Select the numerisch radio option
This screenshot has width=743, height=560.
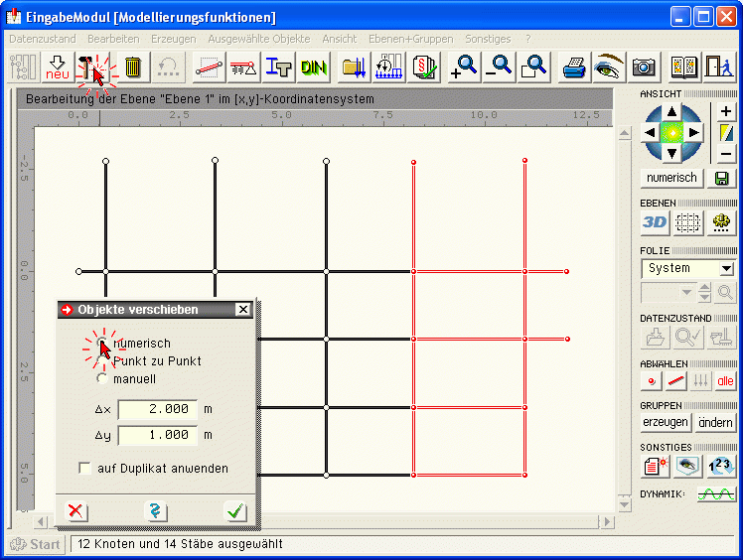[102, 344]
